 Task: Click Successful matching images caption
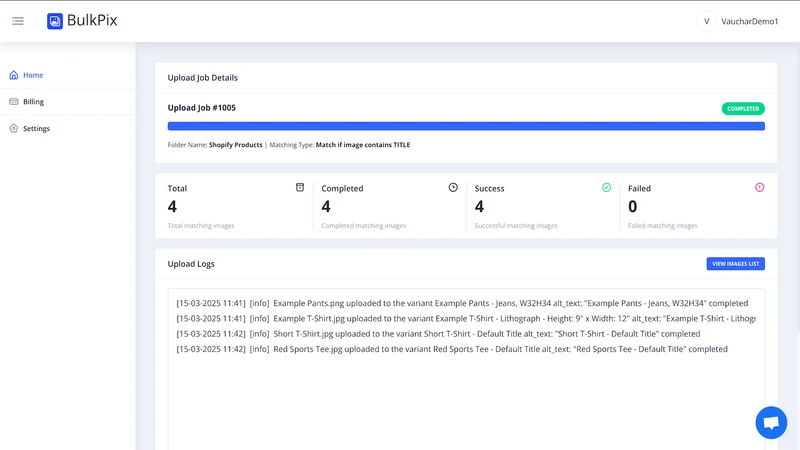tap(516, 226)
